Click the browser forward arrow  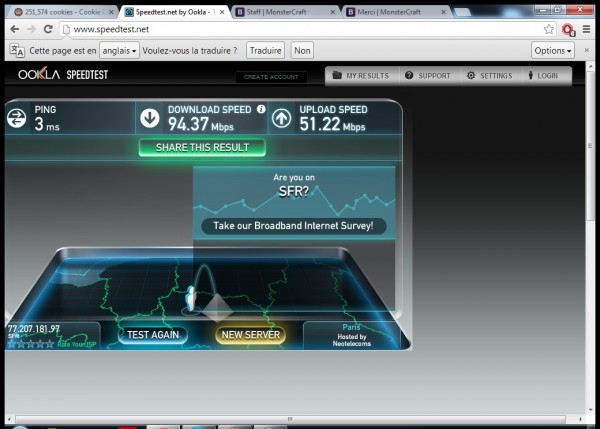(31, 29)
